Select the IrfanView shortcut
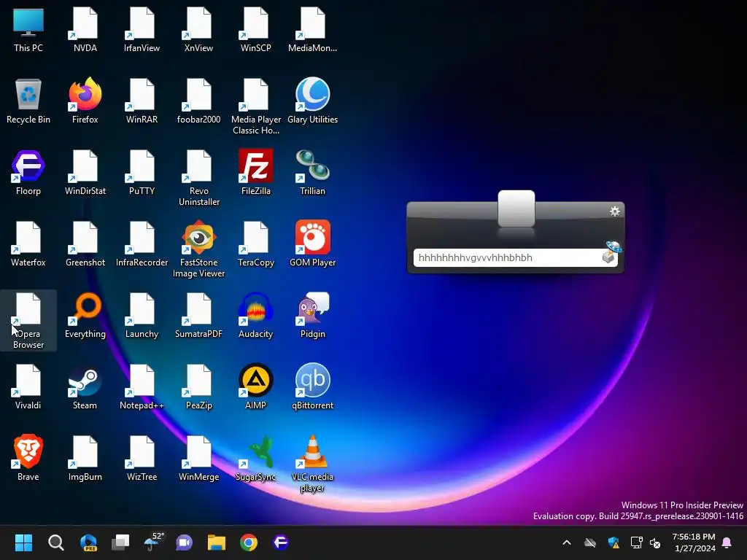 click(x=142, y=29)
